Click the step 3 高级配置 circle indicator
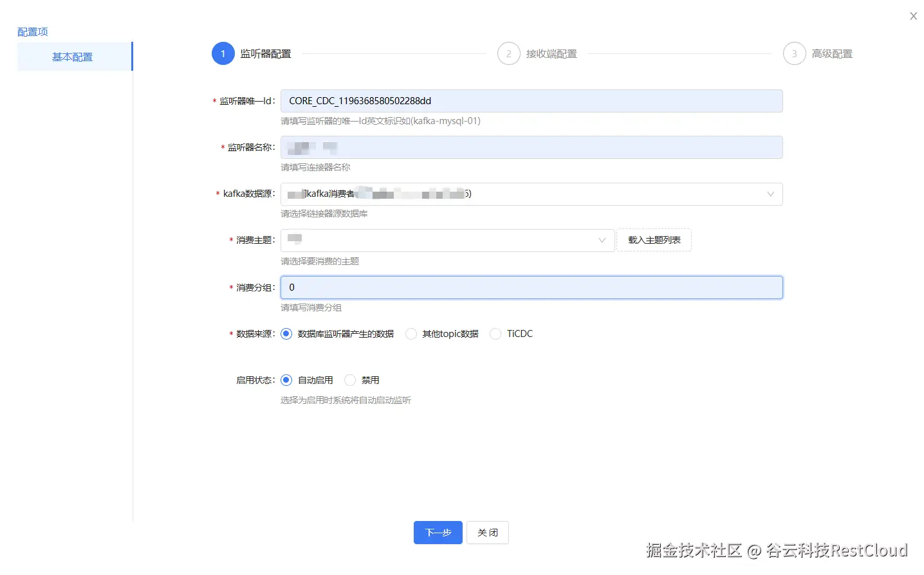The image size is (924, 575). [794, 53]
